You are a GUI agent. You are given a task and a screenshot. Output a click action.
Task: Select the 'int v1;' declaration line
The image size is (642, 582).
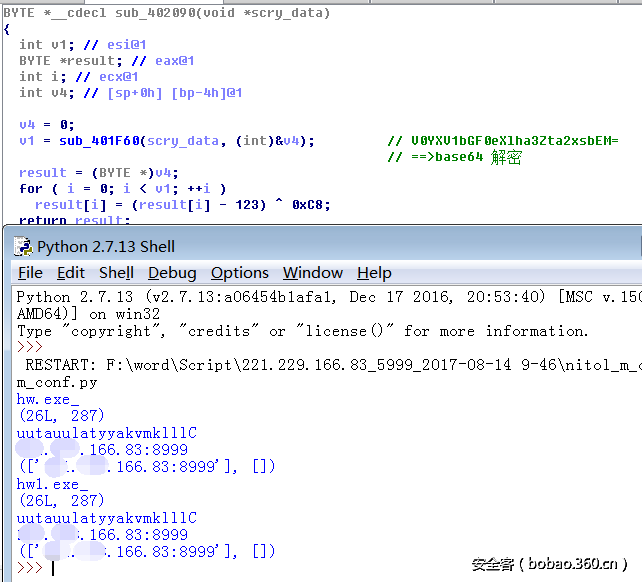[x=83, y=45]
